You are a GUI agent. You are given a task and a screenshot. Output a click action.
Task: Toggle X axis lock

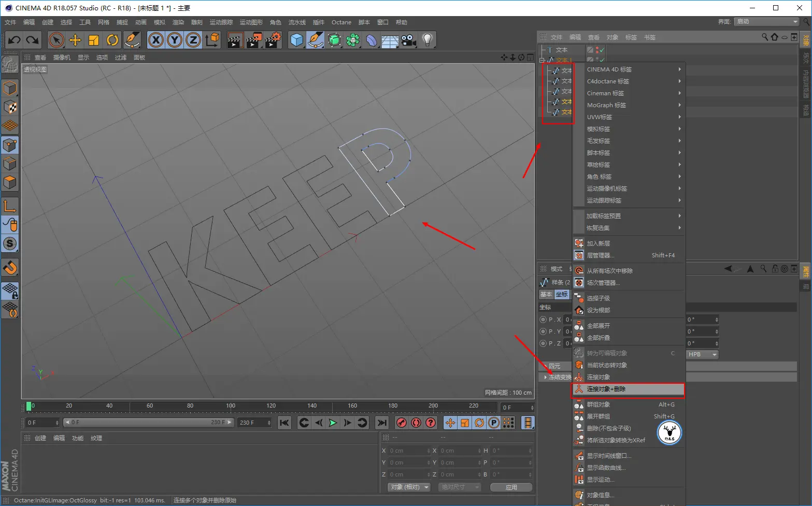tap(156, 40)
